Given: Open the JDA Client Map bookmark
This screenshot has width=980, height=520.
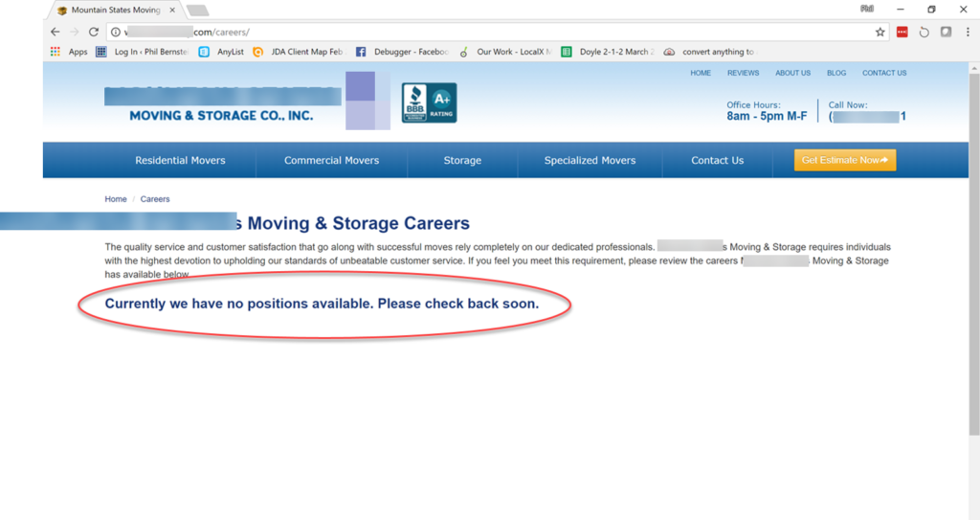Looking at the screenshot, I should click(x=298, y=52).
